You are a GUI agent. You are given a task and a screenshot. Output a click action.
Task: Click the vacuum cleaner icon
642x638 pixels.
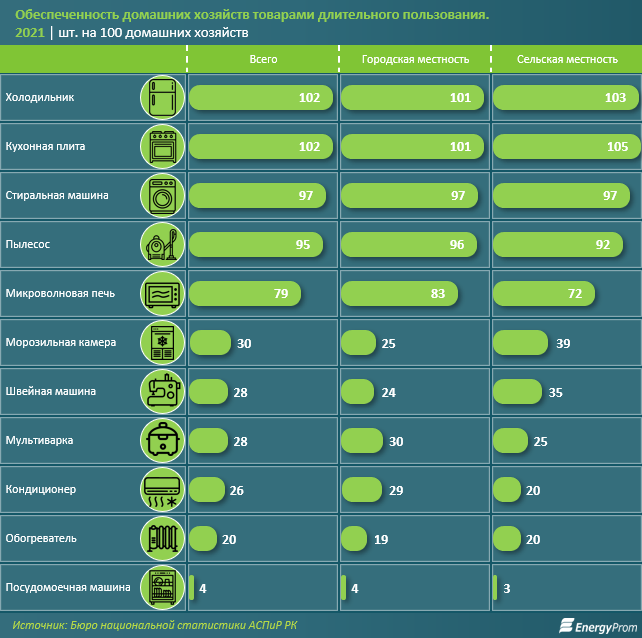click(x=162, y=245)
